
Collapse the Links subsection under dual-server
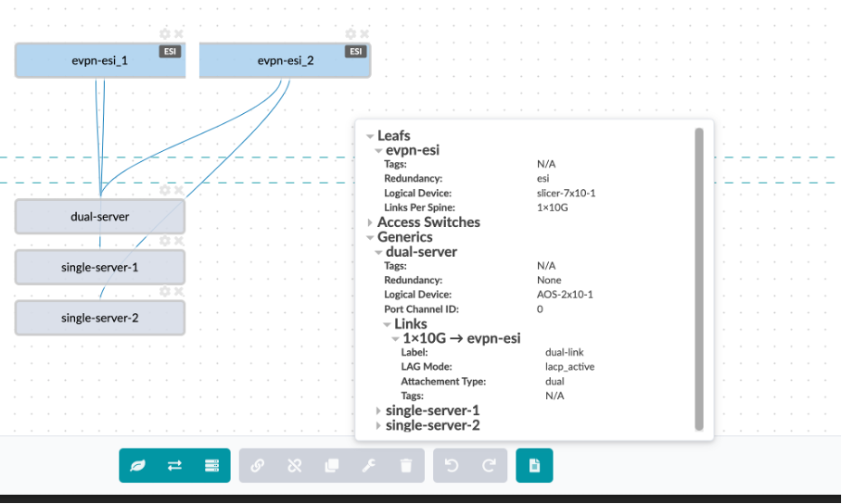click(x=387, y=324)
